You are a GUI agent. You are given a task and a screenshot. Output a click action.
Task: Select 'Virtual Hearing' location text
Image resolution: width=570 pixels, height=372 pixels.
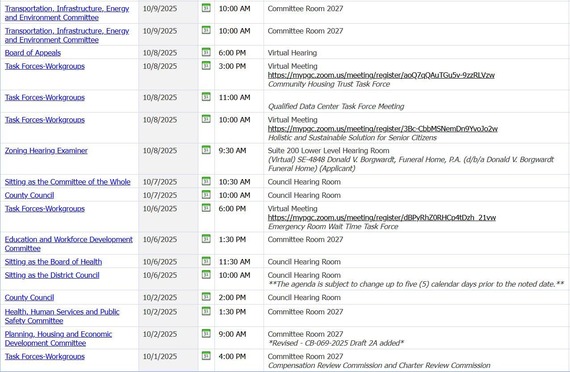tap(292, 53)
